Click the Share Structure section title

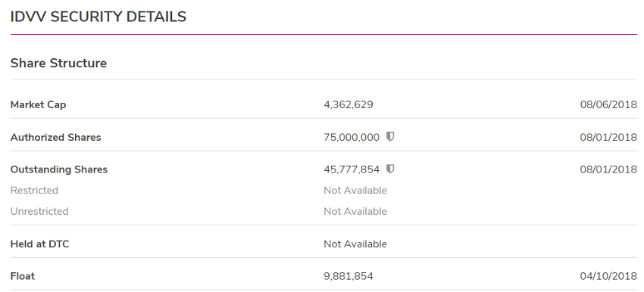58,63
